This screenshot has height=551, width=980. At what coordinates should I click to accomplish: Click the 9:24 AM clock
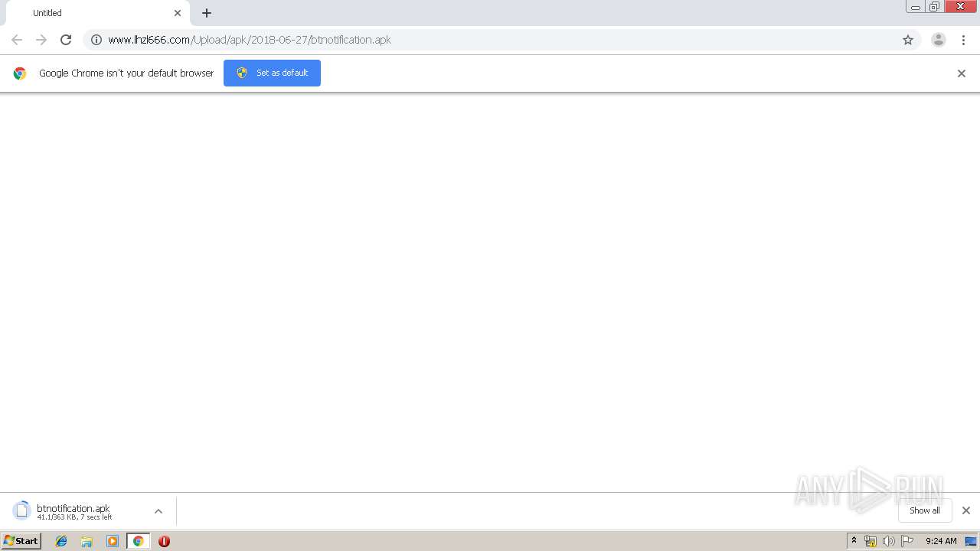[x=941, y=541]
